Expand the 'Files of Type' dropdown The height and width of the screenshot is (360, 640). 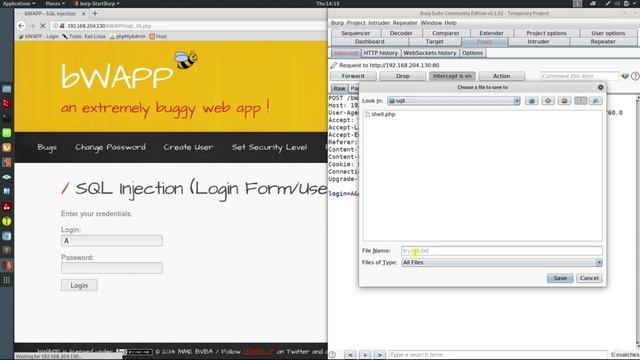coord(599,262)
